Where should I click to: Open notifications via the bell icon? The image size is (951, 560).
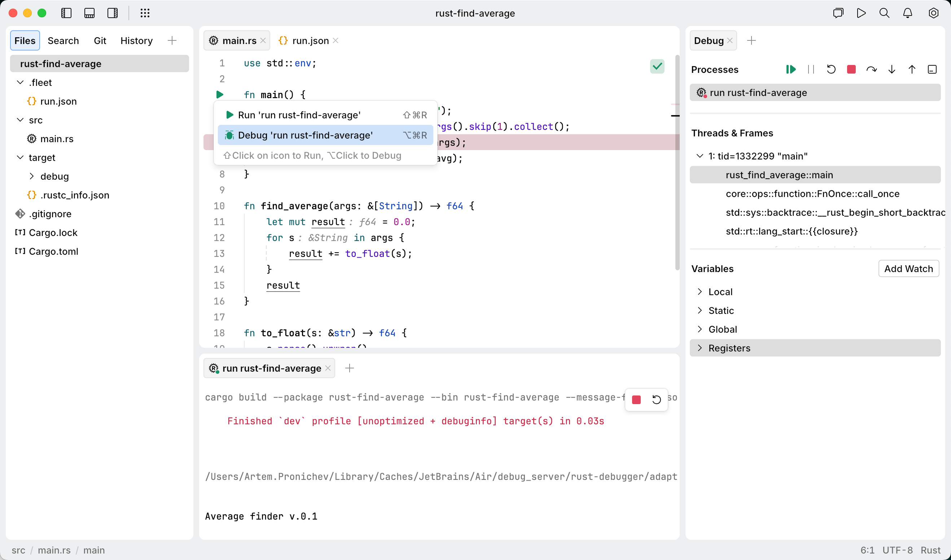pyautogui.click(x=907, y=13)
